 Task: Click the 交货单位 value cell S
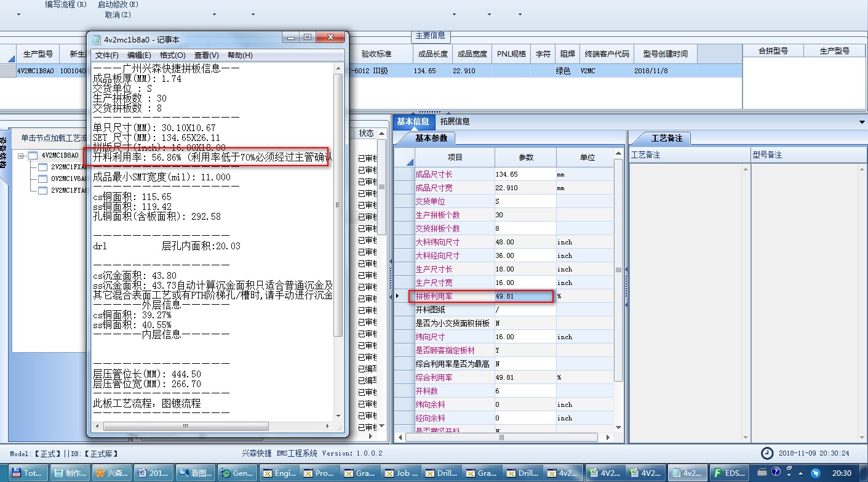525,201
